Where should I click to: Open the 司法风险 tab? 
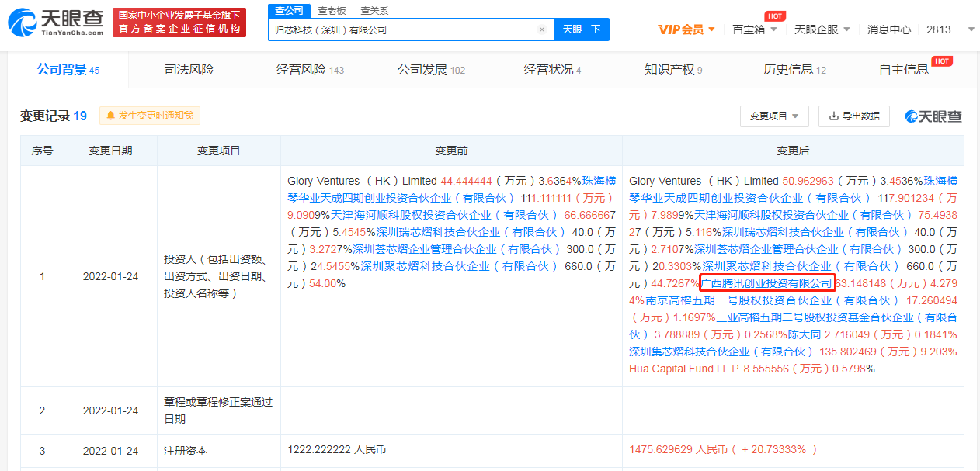tap(189, 70)
